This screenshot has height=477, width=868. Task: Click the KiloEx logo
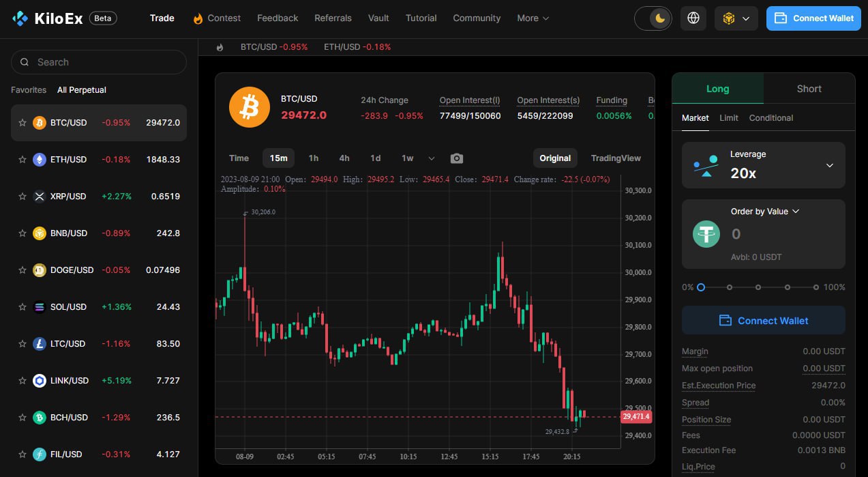[48, 18]
